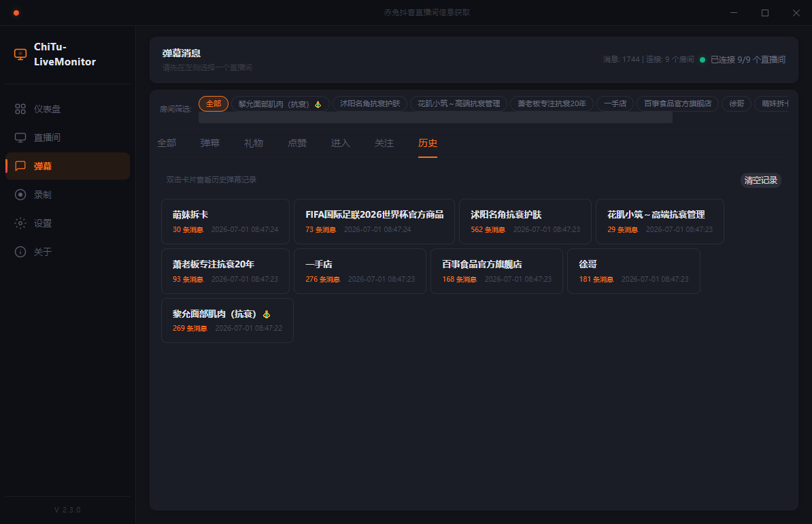Go to 录制 in the sidebar

point(67,195)
